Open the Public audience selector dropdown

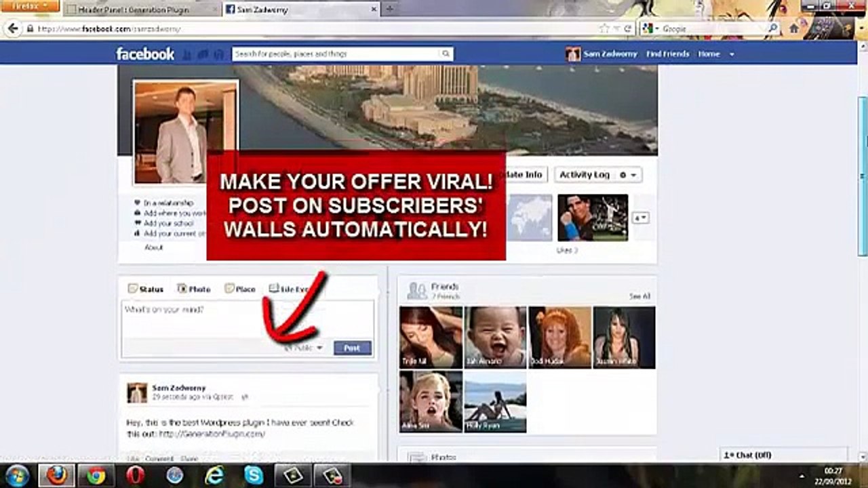click(x=303, y=348)
